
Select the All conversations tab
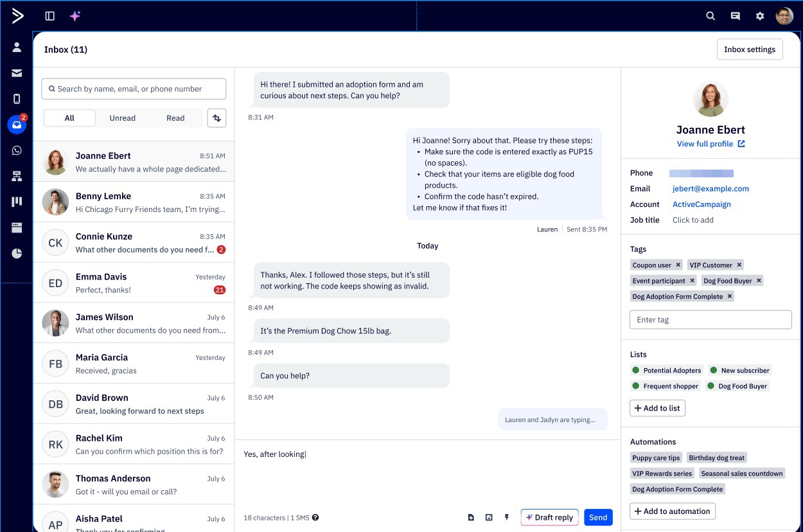(69, 118)
